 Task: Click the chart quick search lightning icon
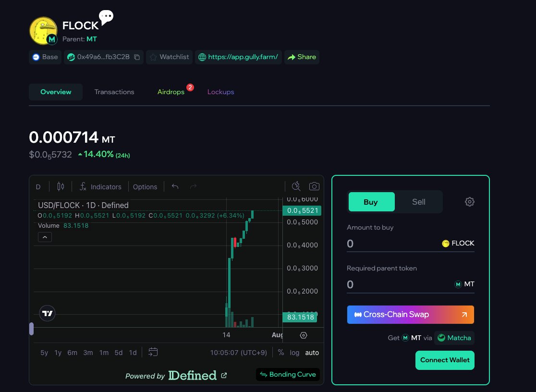[296, 186]
